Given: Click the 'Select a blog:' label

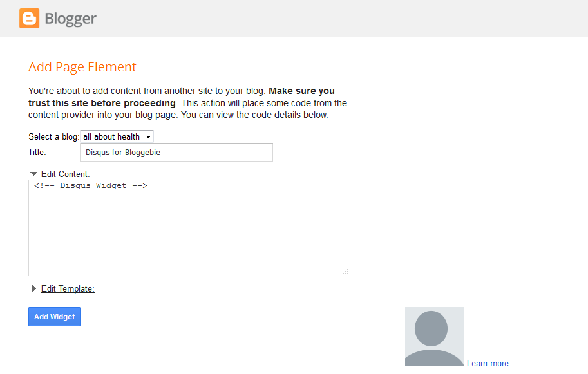Looking at the screenshot, I should [53, 136].
